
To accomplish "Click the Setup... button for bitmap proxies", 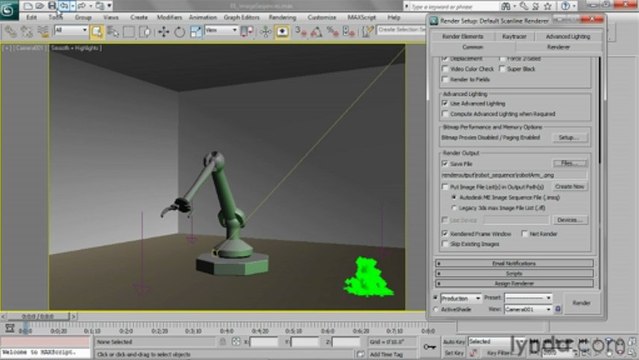I will (x=570, y=138).
